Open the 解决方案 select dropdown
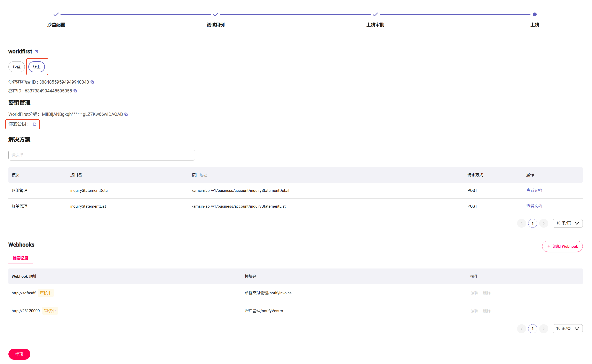 pos(102,155)
